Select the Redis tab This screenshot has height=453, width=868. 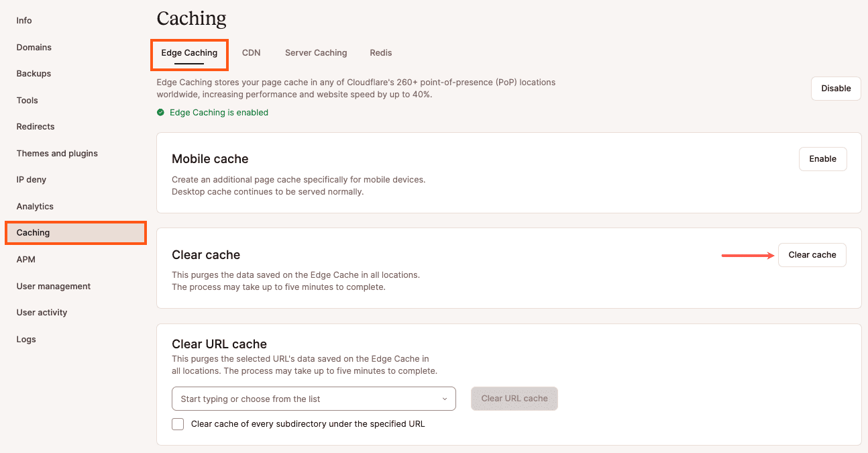pos(380,52)
